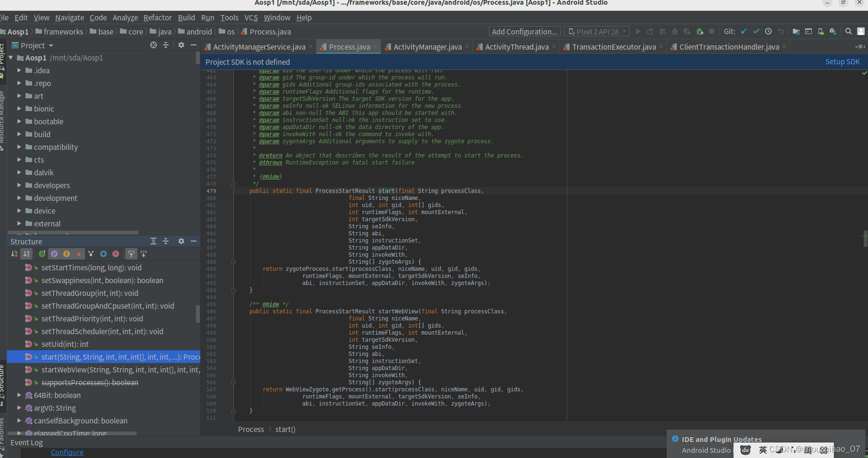Sort Structure members by visibility

click(15, 254)
